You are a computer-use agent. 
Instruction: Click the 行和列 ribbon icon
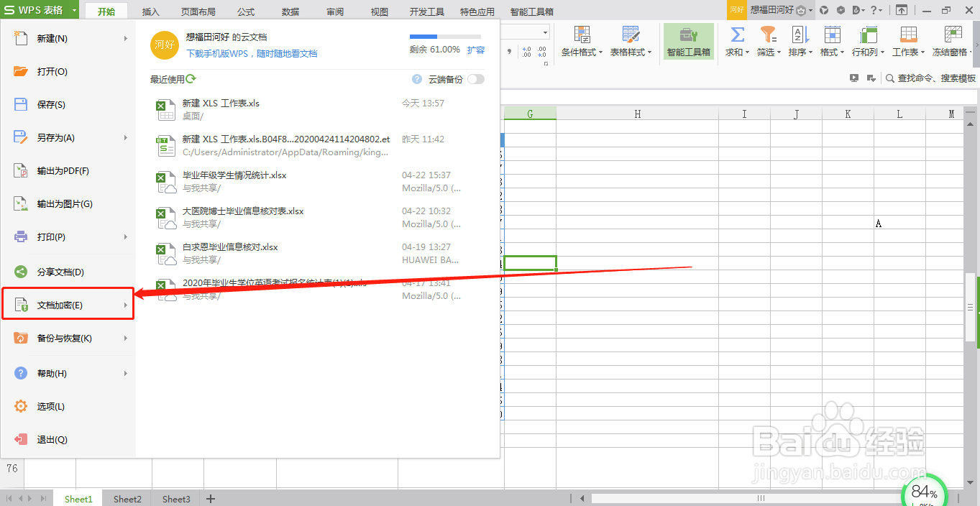point(868,34)
